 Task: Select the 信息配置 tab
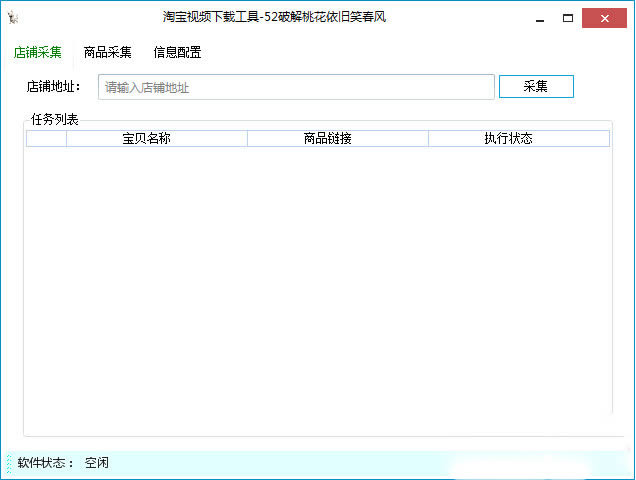tap(177, 53)
